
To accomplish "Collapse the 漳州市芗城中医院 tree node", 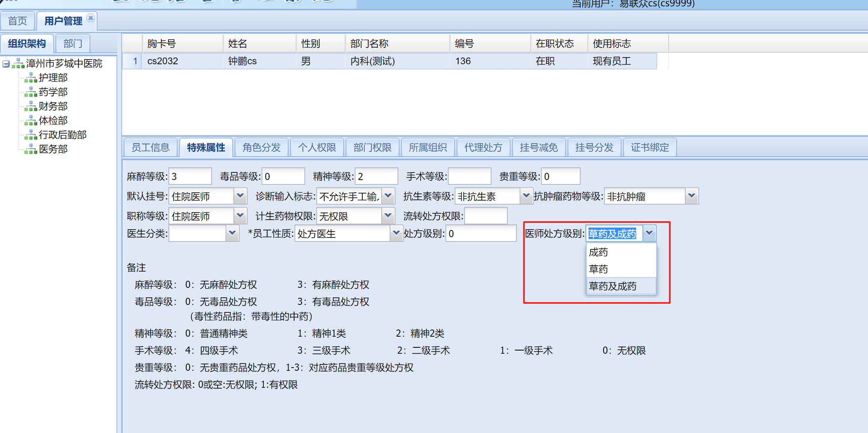I will [6, 63].
